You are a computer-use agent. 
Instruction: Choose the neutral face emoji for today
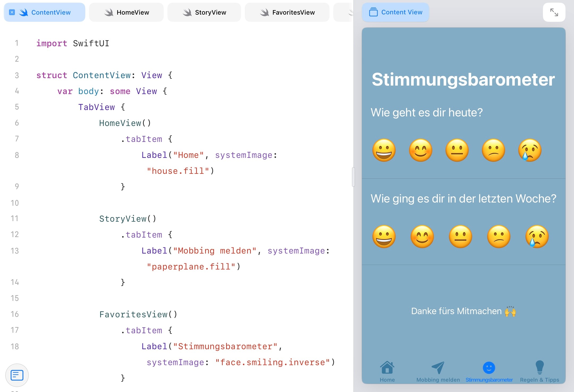(457, 150)
